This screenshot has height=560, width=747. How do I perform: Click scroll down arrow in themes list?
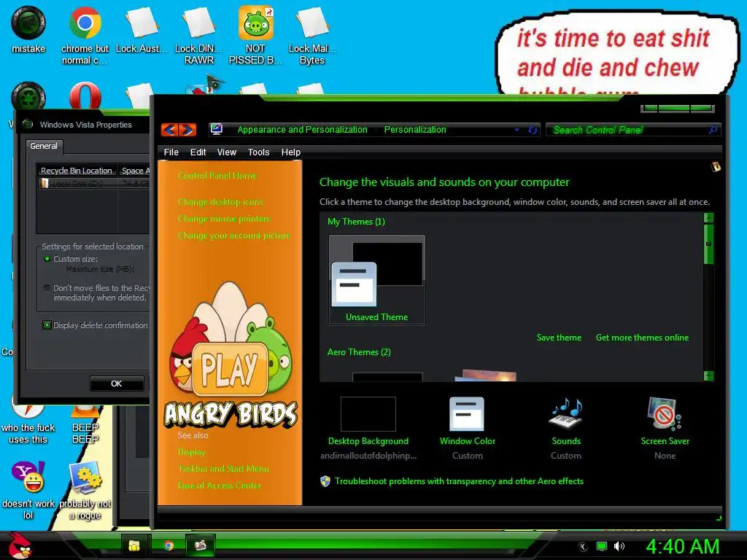[x=709, y=376]
